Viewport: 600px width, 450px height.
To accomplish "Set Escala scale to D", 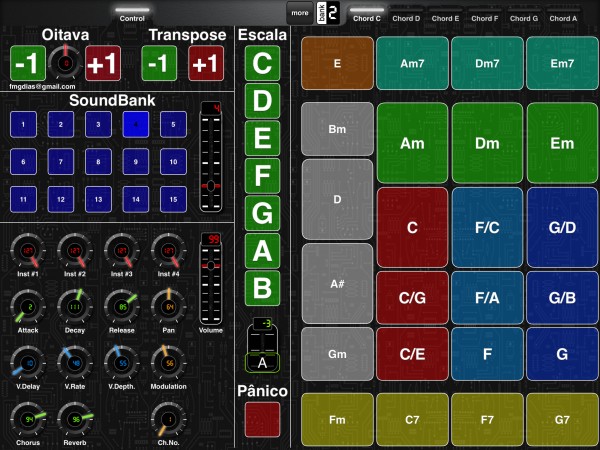I will click(262, 101).
